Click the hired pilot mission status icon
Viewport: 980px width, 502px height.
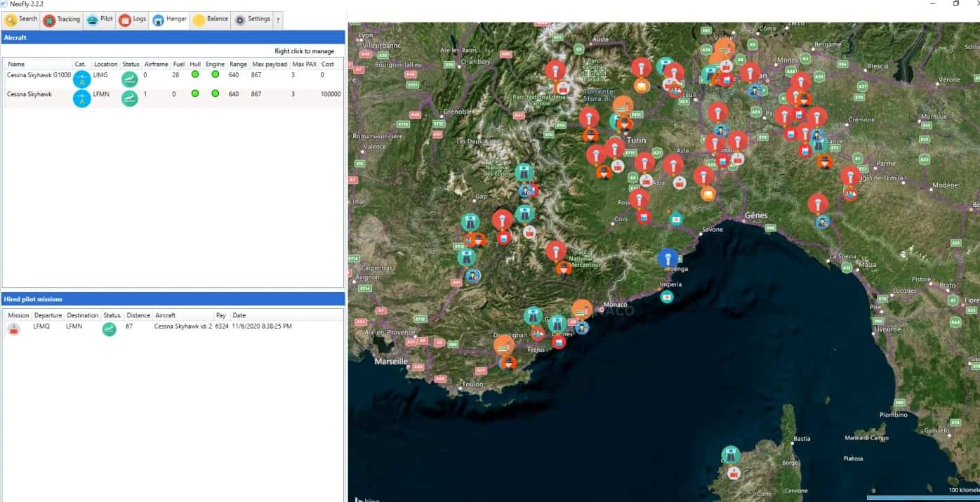109,329
